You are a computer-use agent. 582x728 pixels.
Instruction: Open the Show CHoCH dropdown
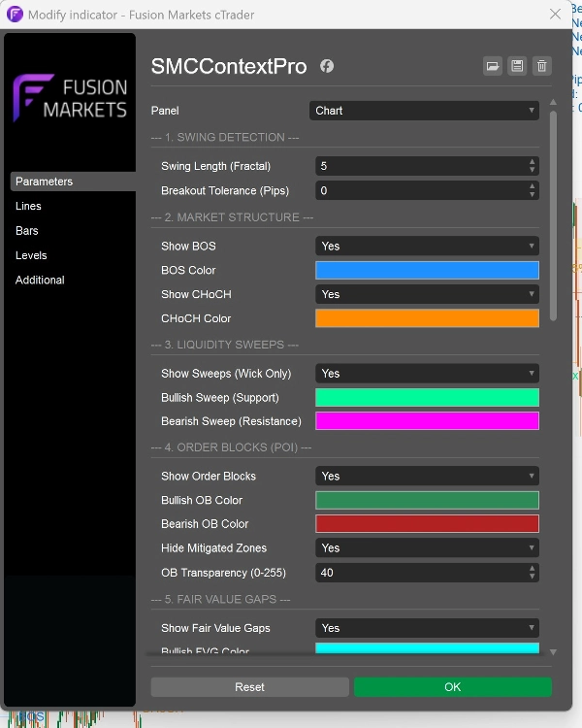[427, 294]
